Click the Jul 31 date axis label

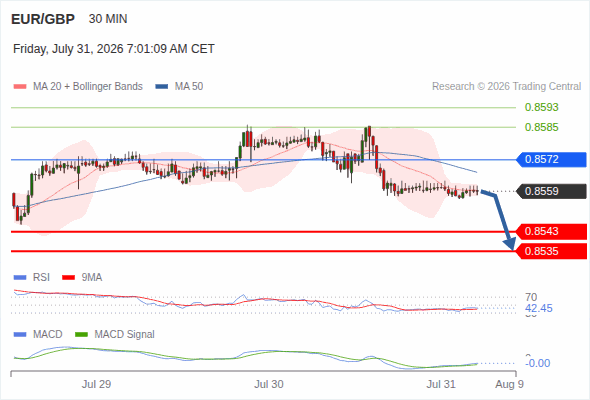pyautogui.click(x=441, y=384)
